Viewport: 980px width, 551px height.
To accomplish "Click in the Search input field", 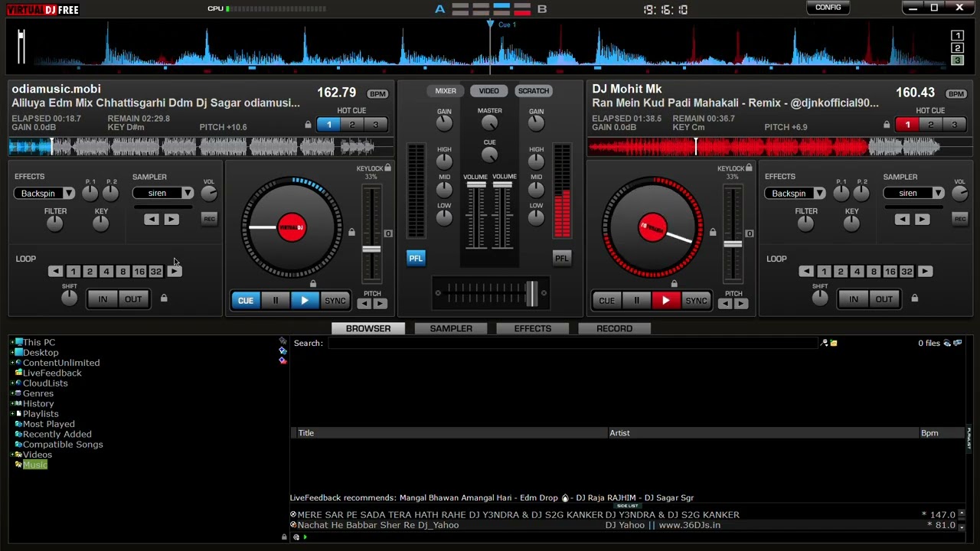I will pyautogui.click(x=574, y=344).
